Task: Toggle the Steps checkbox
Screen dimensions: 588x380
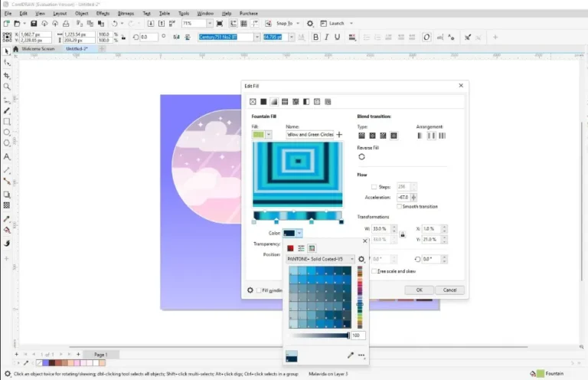Action: 374,186
